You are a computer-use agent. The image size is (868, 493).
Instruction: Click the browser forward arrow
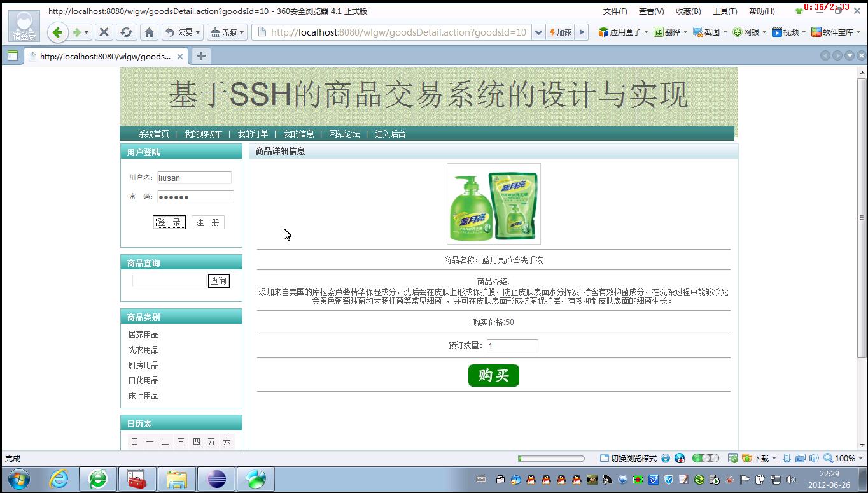click(x=78, y=32)
